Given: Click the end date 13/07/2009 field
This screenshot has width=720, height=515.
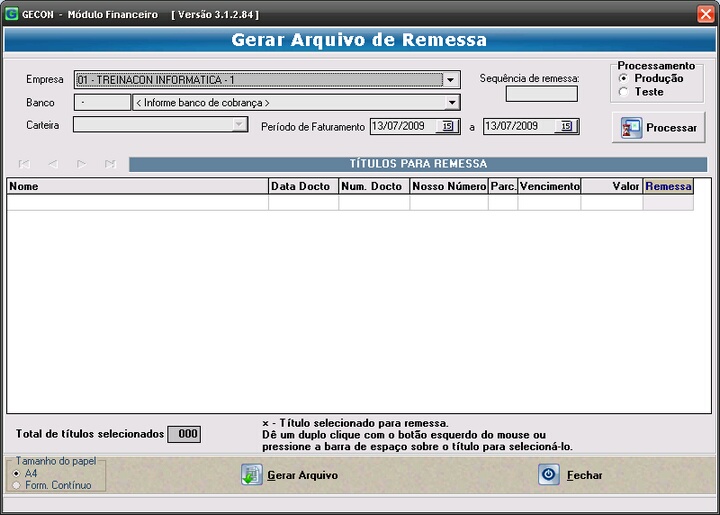Looking at the screenshot, I should coord(520,126).
